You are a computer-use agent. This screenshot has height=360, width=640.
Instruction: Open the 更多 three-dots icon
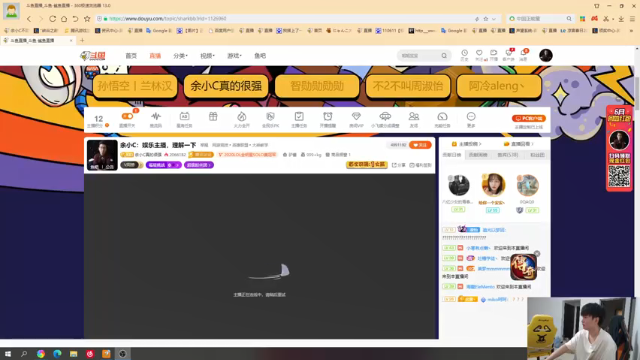(x=471, y=117)
